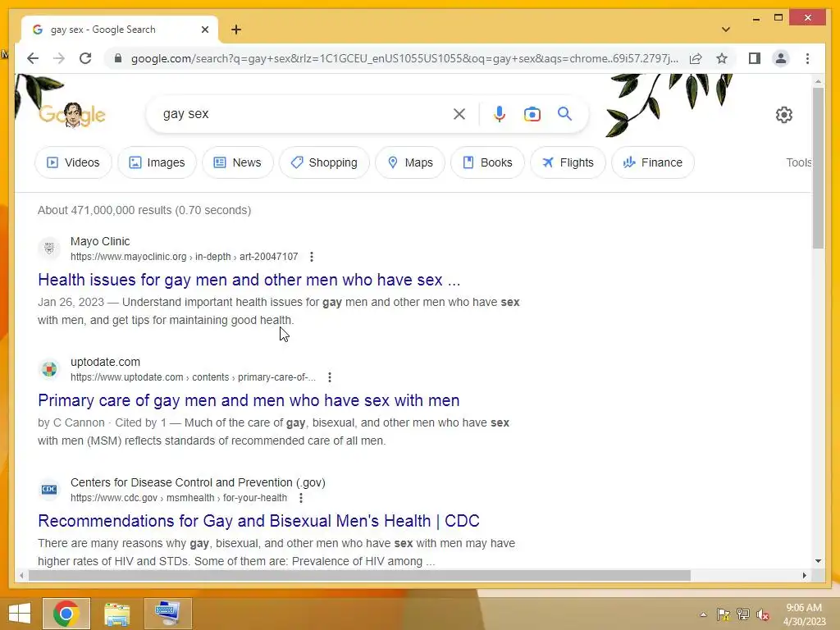Click the muted volume tray icon
840x630 pixels.
click(x=763, y=614)
